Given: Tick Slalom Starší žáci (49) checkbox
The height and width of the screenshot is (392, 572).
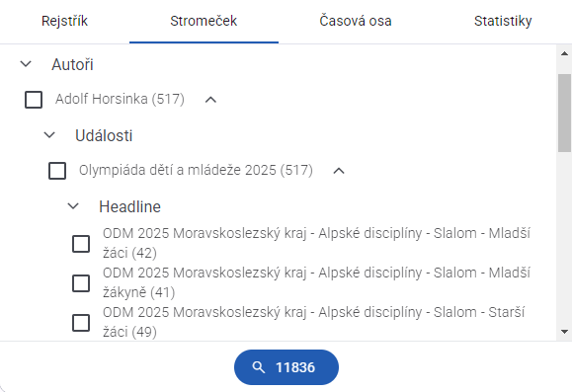Looking at the screenshot, I should [81, 323].
